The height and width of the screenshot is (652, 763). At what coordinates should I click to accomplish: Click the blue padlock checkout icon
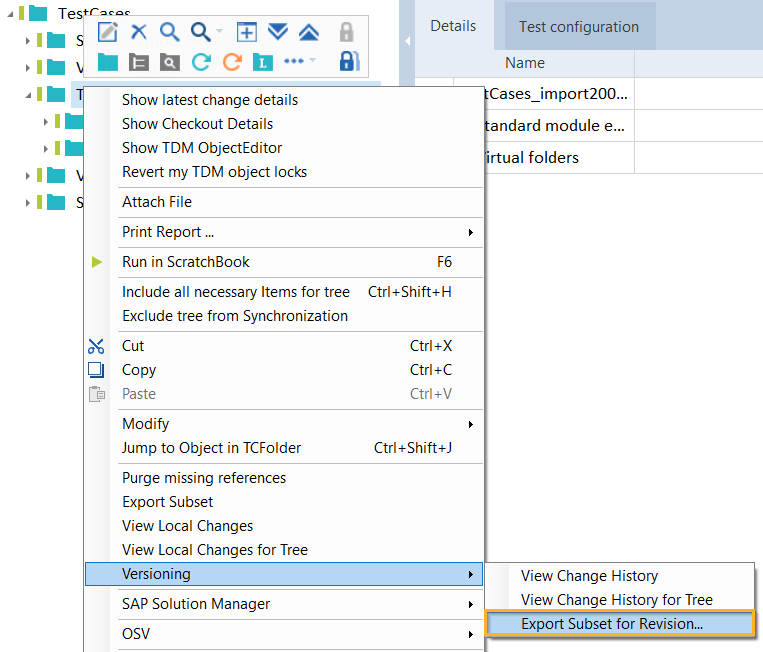[x=348, y=62]
